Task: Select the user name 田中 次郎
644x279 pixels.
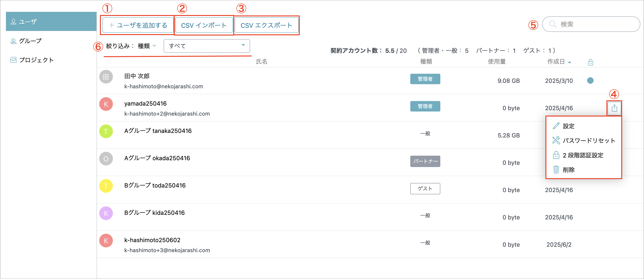Action: click(137, 76)
